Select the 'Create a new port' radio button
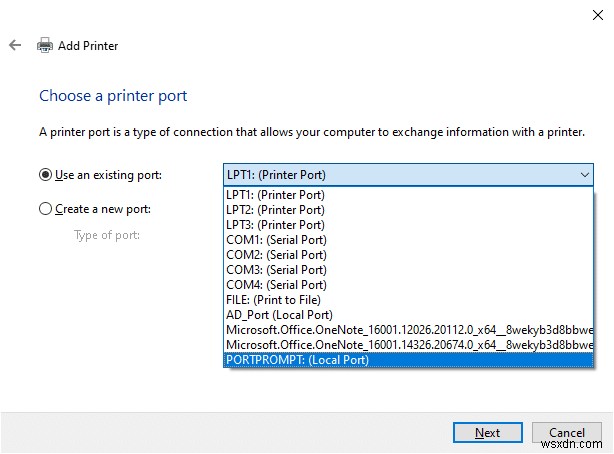The image size is (614, 454). (x=45, y=209)
